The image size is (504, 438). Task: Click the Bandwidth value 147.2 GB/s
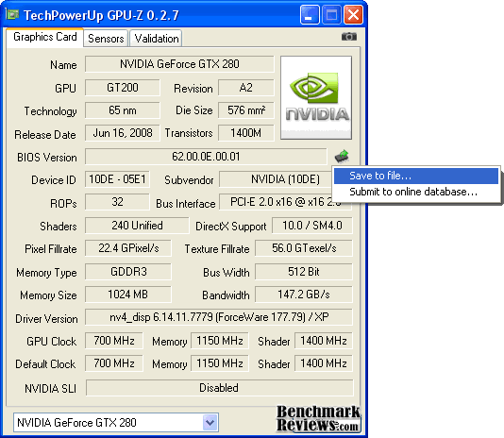pyautogui.click(x=304, y=295)
